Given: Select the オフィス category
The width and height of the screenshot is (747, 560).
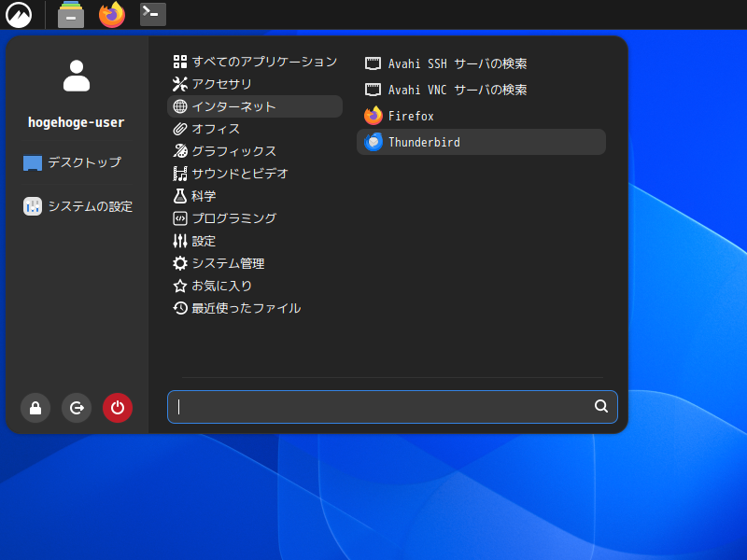Looking at the screenshot, I should (x=255, y=129).
